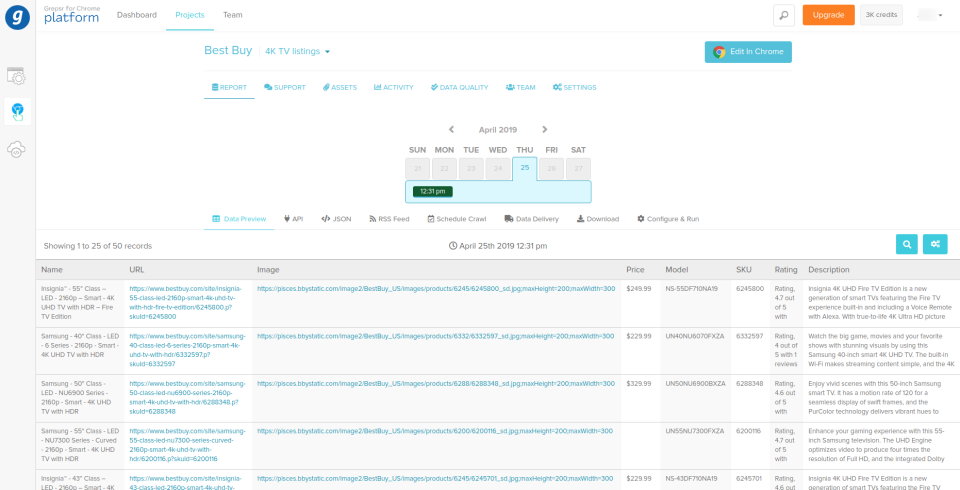Switch to the ASSETS tab

[340, 88]
